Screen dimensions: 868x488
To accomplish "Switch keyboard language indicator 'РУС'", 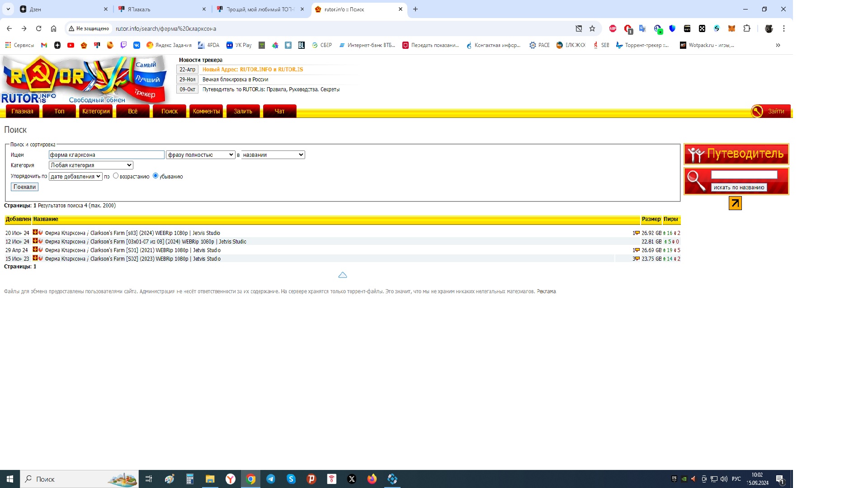I will click(736, 479).
